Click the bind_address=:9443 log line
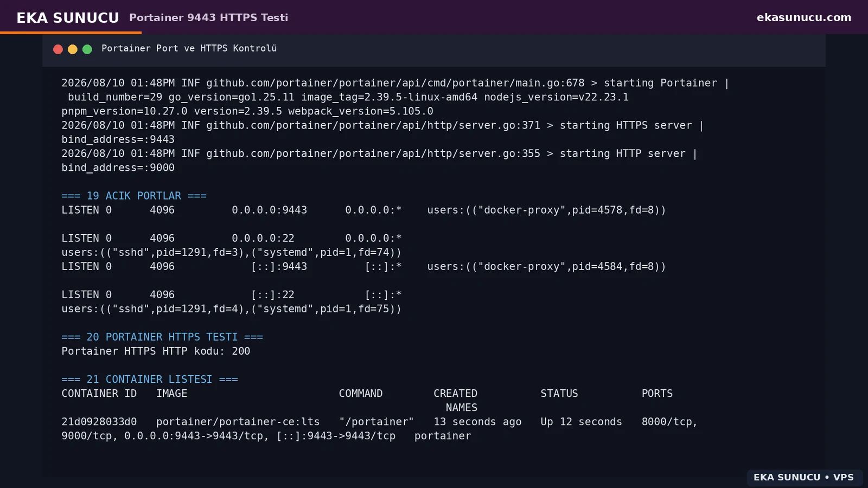The image size is (868, 488). click(x=118, y=139)
